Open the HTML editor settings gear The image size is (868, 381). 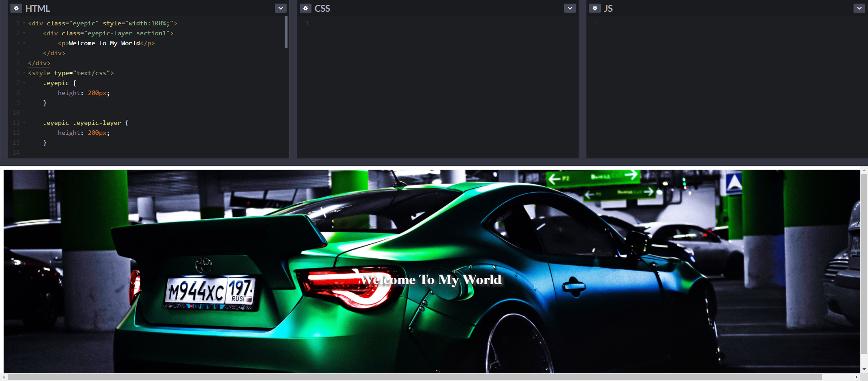tap(16, 8)
